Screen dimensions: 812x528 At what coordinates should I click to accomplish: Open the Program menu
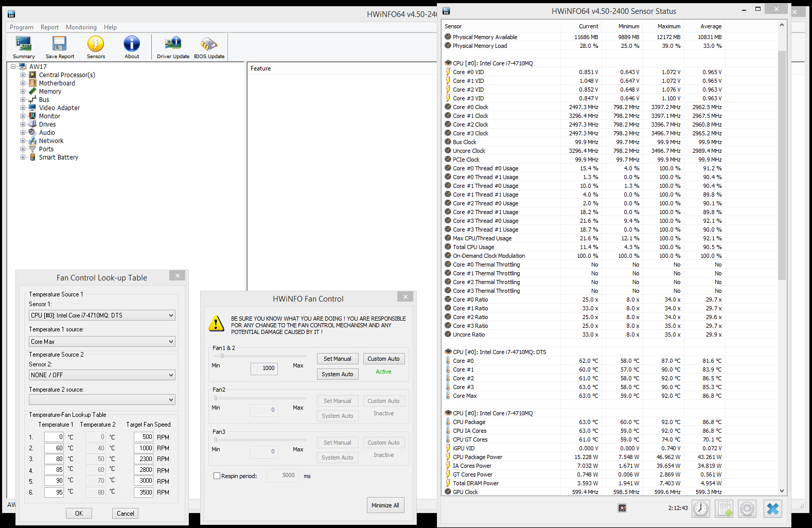tap(22, 27)
